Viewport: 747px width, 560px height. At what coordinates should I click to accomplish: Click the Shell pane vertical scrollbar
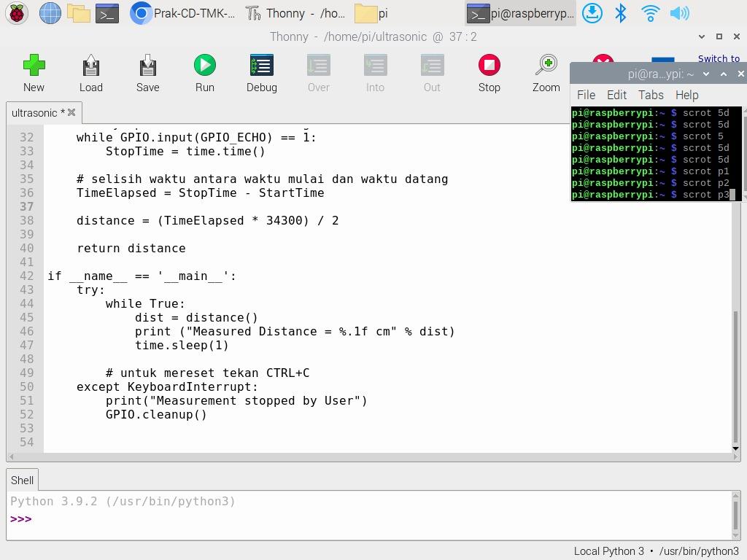(x=735, y=516)
